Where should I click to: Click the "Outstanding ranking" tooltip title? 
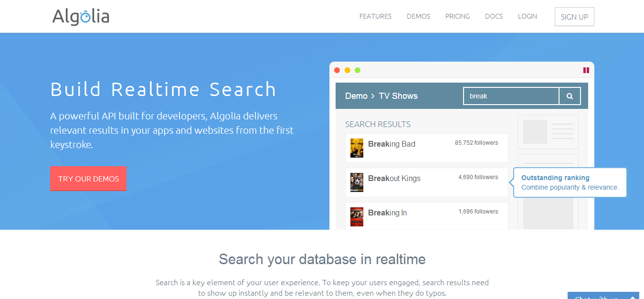[x=555, y=178]
